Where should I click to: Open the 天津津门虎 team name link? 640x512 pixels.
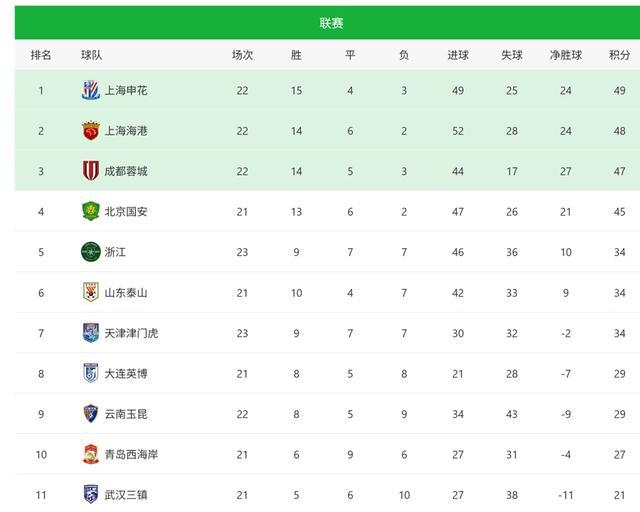(x=131, y=333)
